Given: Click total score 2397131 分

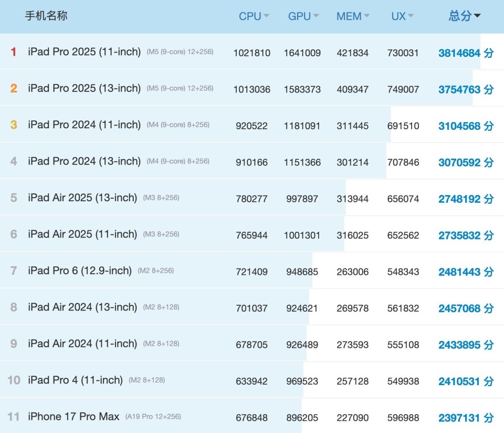Looking at the screenshot, I should pos(466,418).
